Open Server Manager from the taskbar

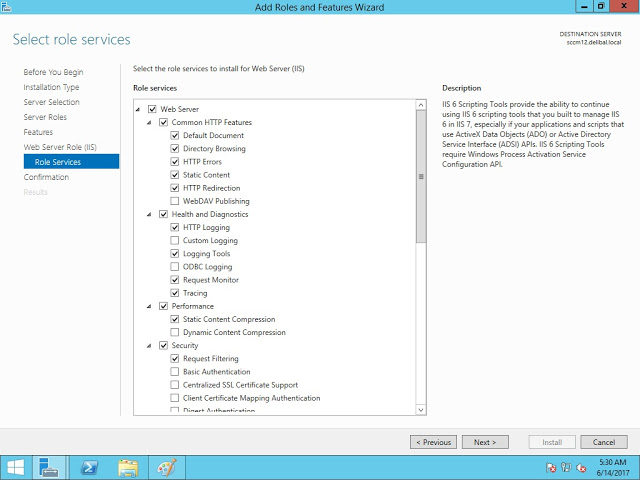[x=50, y=467]
